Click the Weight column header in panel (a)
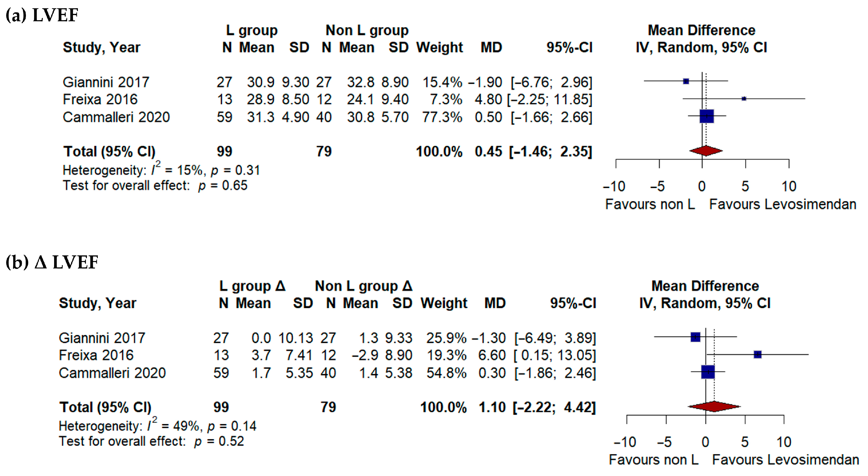The height and width of the screenshot is (476, 868). coord(440,47)
